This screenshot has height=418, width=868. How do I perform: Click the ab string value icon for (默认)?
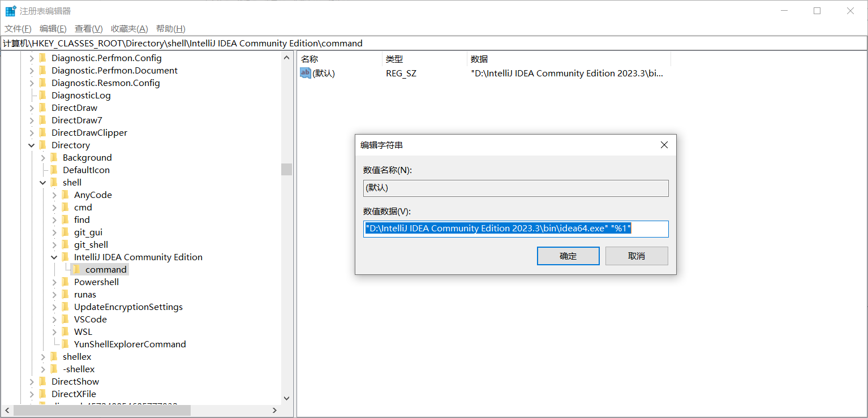pos(306,73)
